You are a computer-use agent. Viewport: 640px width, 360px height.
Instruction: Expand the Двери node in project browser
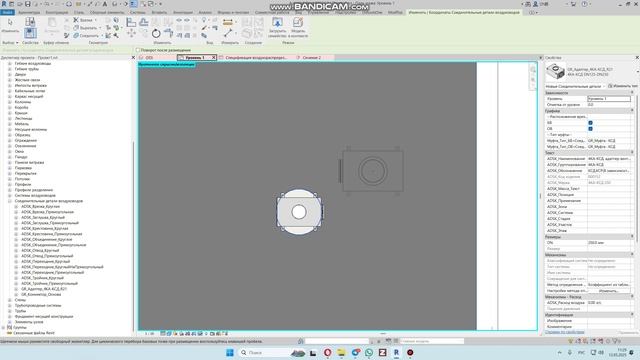coord(9,74)
